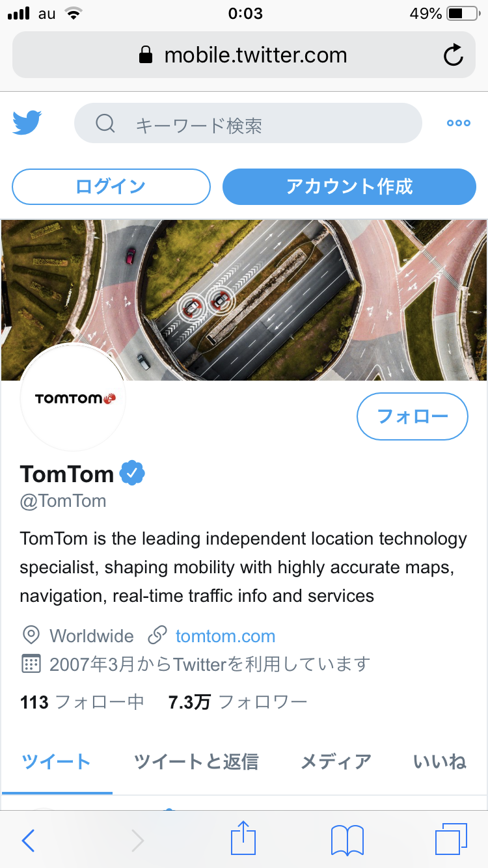Click the キーワード検索 search field
Image resolution: width=488 pixels, height=868 pixels.
[248, 123]
